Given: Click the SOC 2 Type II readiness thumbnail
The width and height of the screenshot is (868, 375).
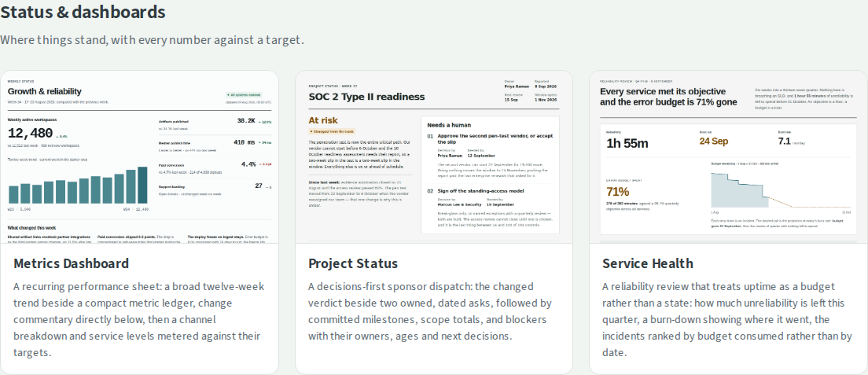Looking at the screenshot, I should (x=434, y=156).
